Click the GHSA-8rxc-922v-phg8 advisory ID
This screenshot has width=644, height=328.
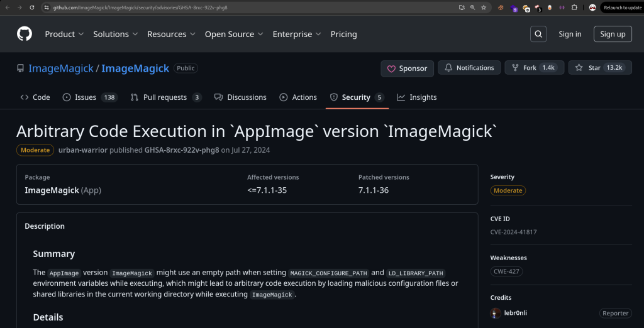point(182,150)
